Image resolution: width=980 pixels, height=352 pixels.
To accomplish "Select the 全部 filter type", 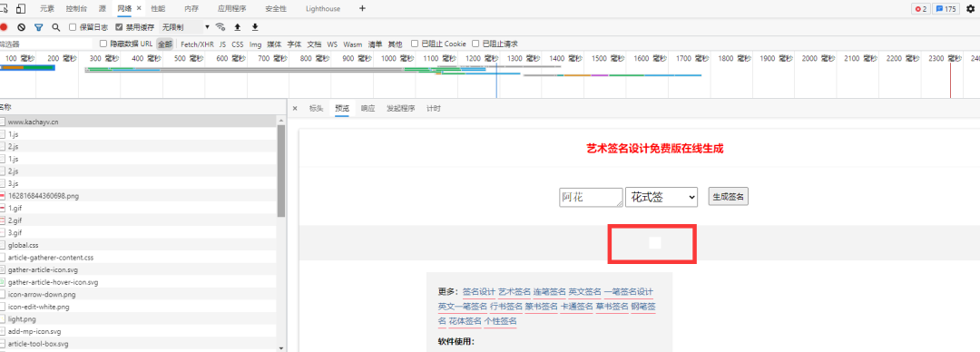I will 165,44.
